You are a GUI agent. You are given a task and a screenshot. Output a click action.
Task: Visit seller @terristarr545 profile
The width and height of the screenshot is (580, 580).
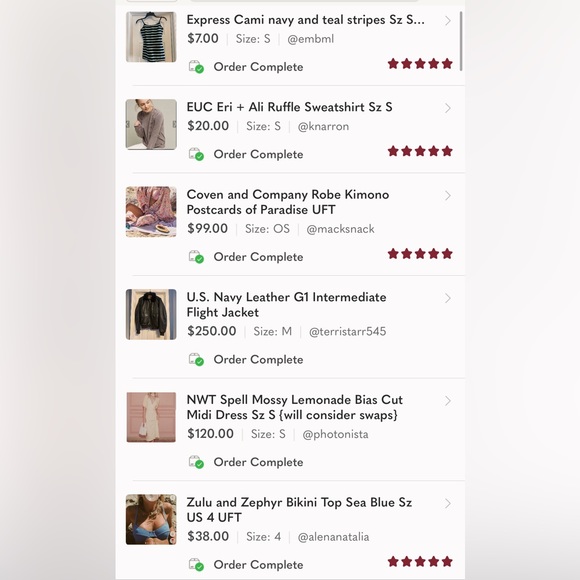347,331
